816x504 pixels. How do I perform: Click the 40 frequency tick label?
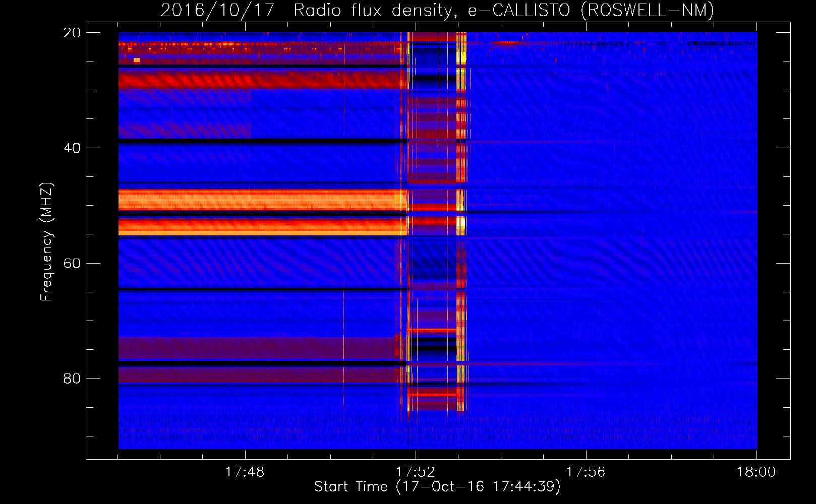coord(72,148)
